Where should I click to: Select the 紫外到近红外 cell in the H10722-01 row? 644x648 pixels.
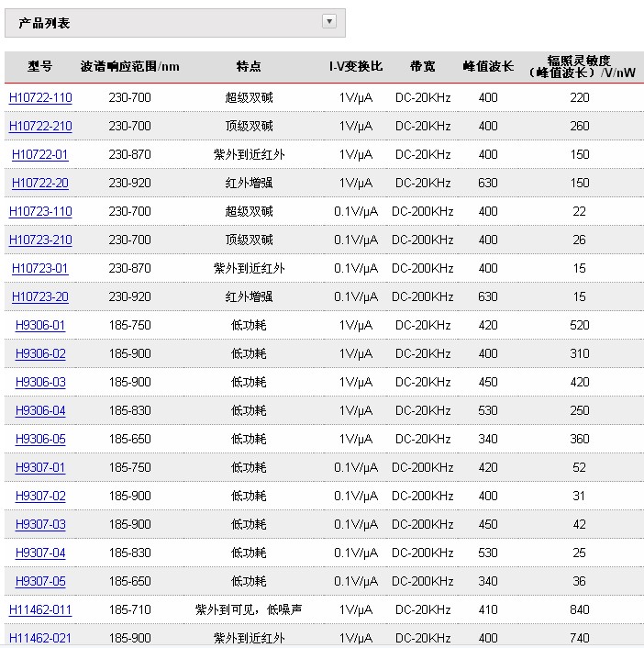click(249, 154)
